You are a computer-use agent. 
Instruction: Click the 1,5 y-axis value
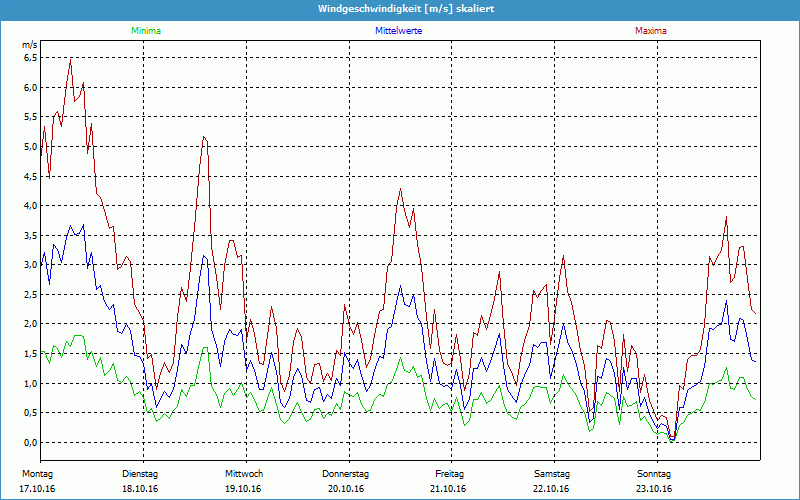(x=31, y=354)
